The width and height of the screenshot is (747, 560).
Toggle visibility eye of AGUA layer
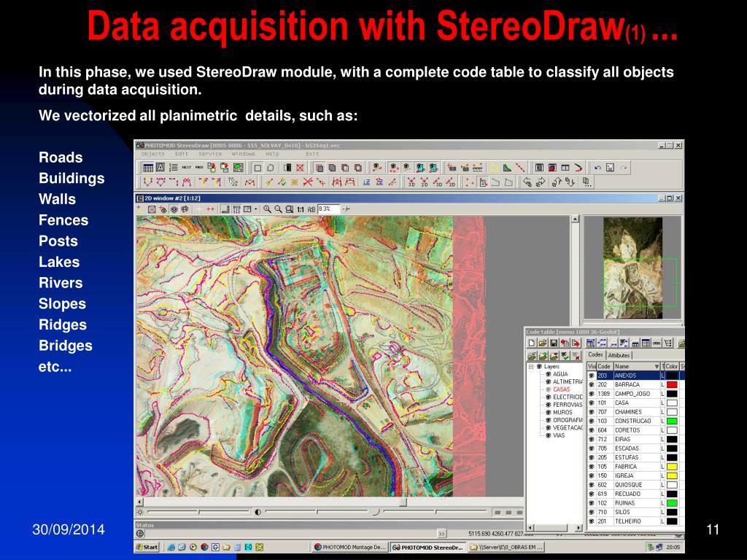(549, 374)
